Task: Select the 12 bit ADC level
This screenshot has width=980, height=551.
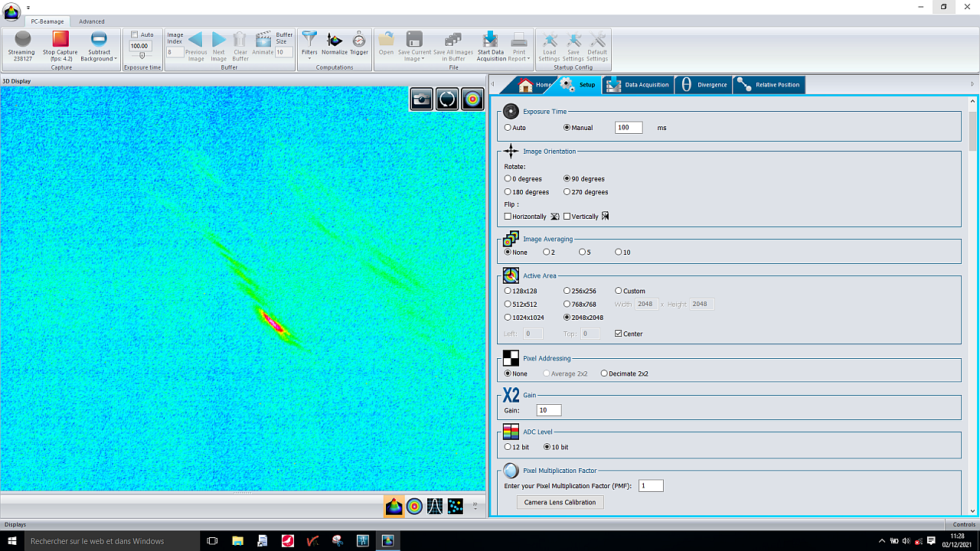Action: pyautogui.click(x=508, y=447)
